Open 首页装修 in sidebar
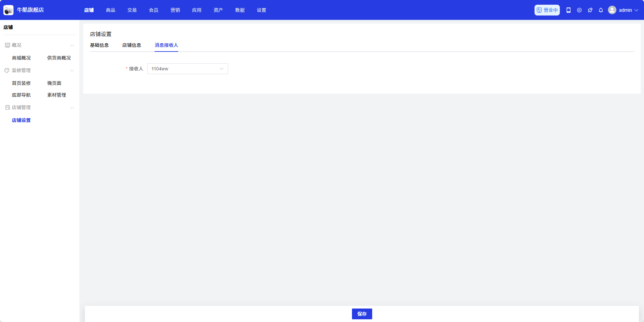This screenshot has height=322, width=644. pos(21,83)
